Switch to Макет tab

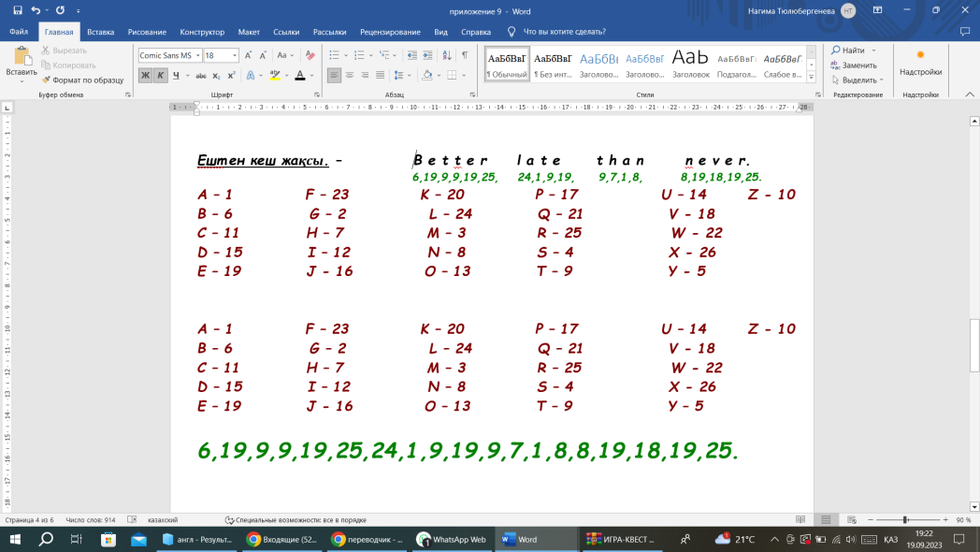(249, 31)
